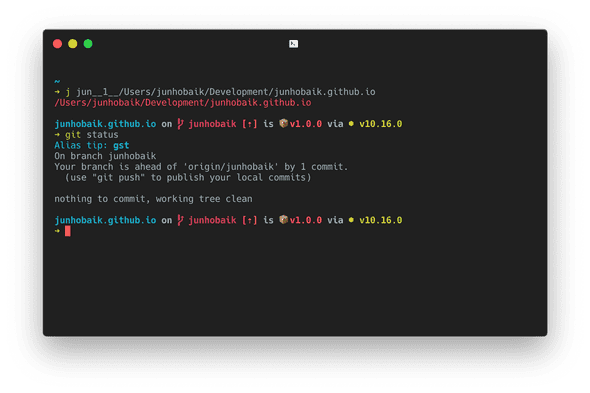The image size is (590, 393).
Task: Click the git branch icon in the last prompt
Action: coord(181,220)
